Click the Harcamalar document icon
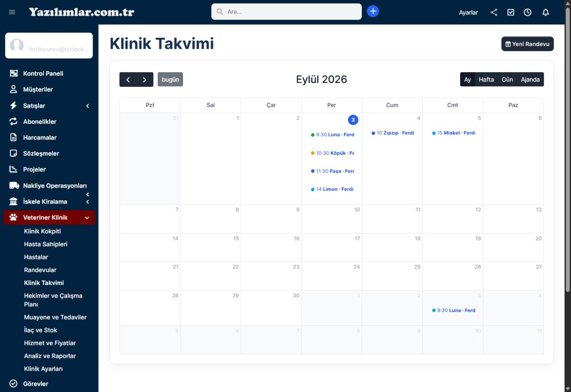 coord(13,137)
